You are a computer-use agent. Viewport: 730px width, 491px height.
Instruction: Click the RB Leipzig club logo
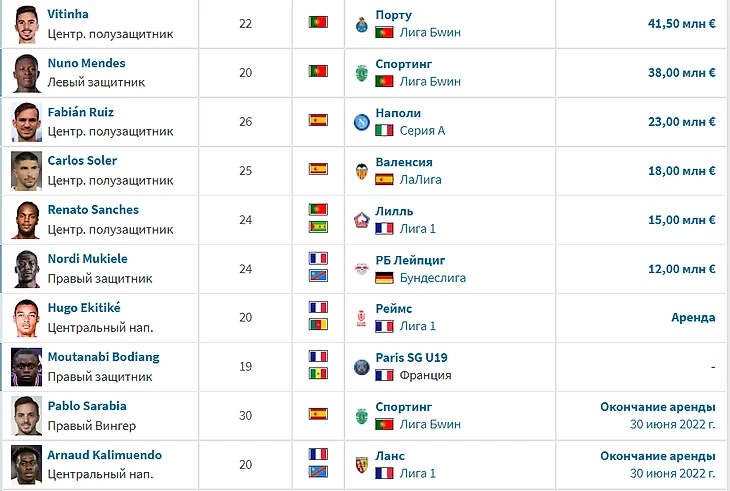[x=362, y=269]
